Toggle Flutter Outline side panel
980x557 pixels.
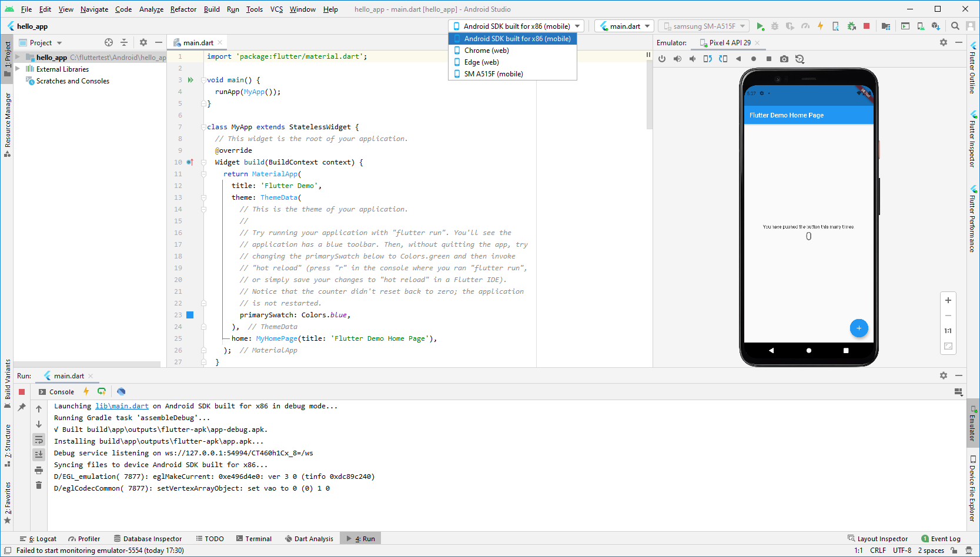972,68
